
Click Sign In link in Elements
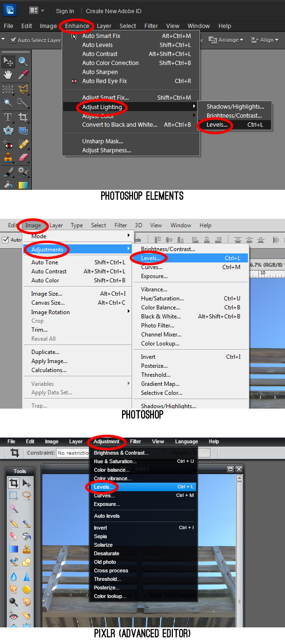65,11
